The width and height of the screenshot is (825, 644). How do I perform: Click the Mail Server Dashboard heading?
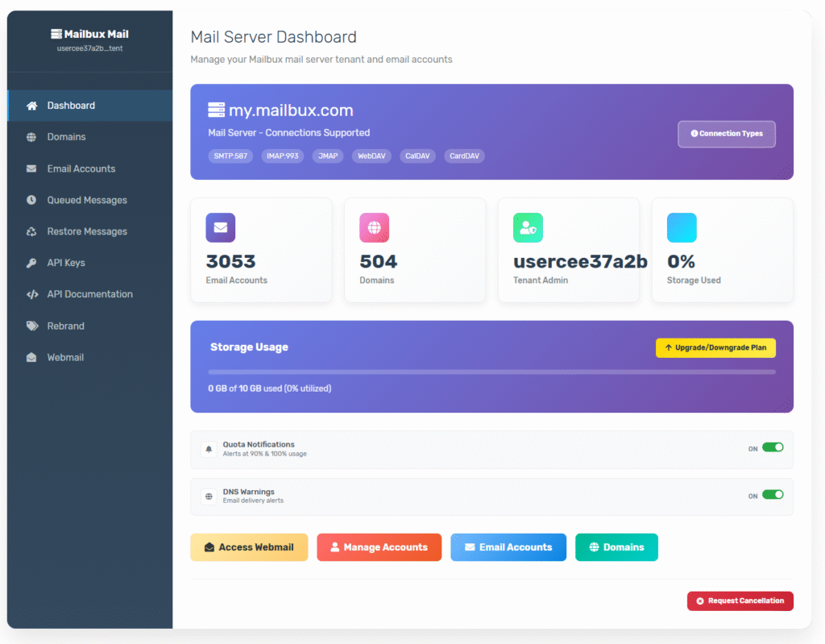(273, 37)
